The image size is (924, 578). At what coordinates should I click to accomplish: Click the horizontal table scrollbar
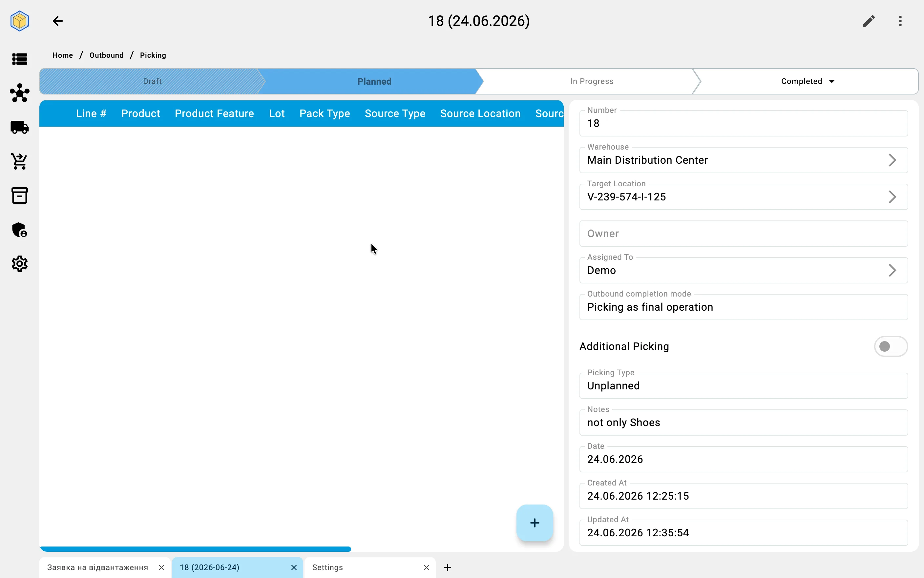point(195,549)
